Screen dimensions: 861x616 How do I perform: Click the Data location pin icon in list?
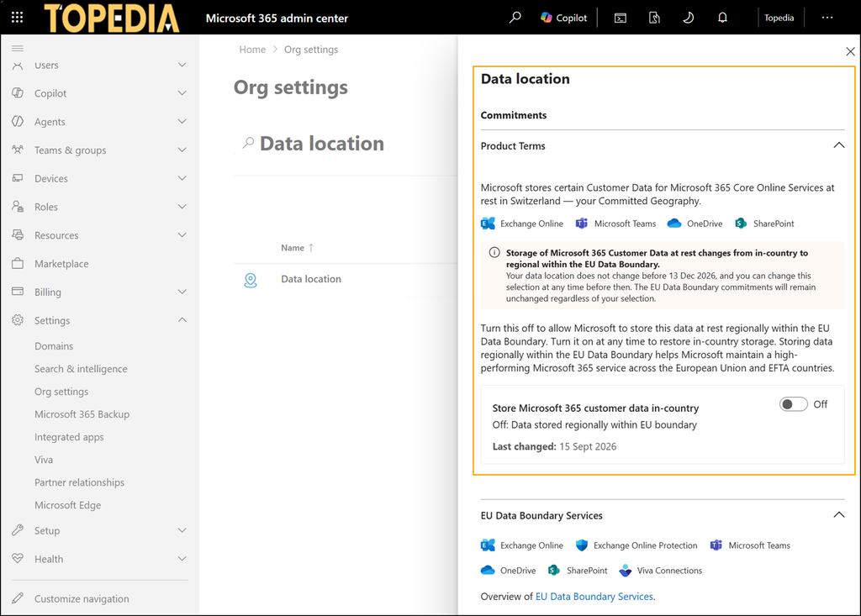[x=251, y=280]
